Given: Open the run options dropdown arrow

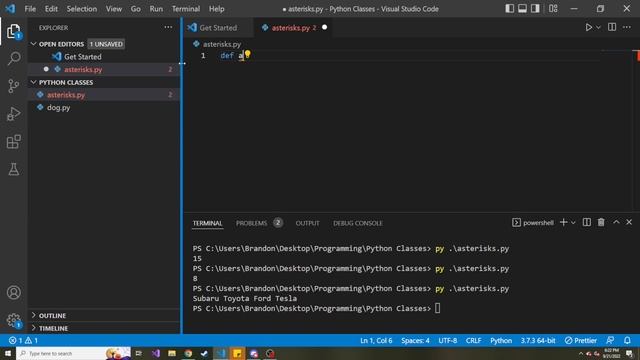Looking at the screenshot, I should coord(598,27).
